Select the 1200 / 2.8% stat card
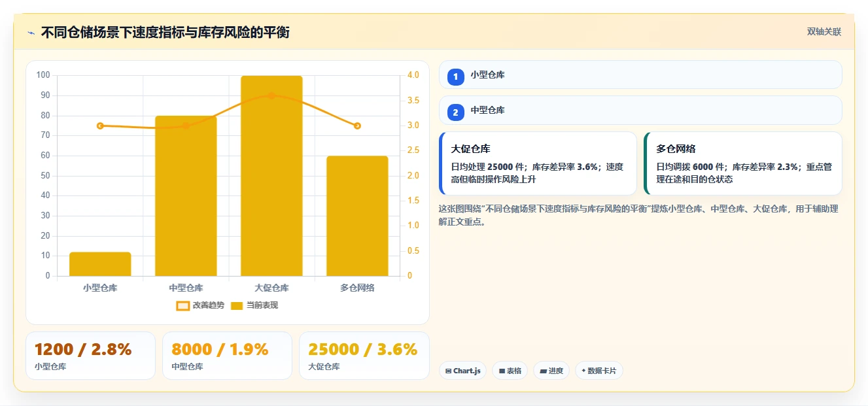This screenshot has height=406, width=868. tap(90, 356)
